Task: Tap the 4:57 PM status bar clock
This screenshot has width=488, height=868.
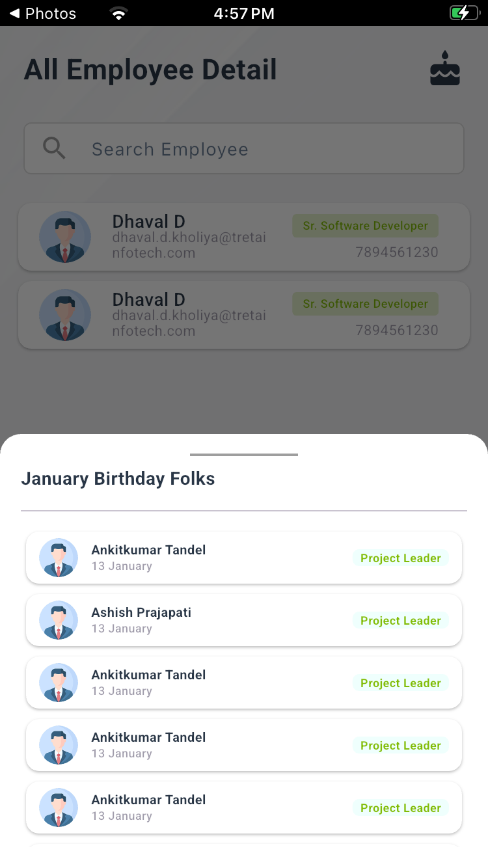Action: coord(244,13)
